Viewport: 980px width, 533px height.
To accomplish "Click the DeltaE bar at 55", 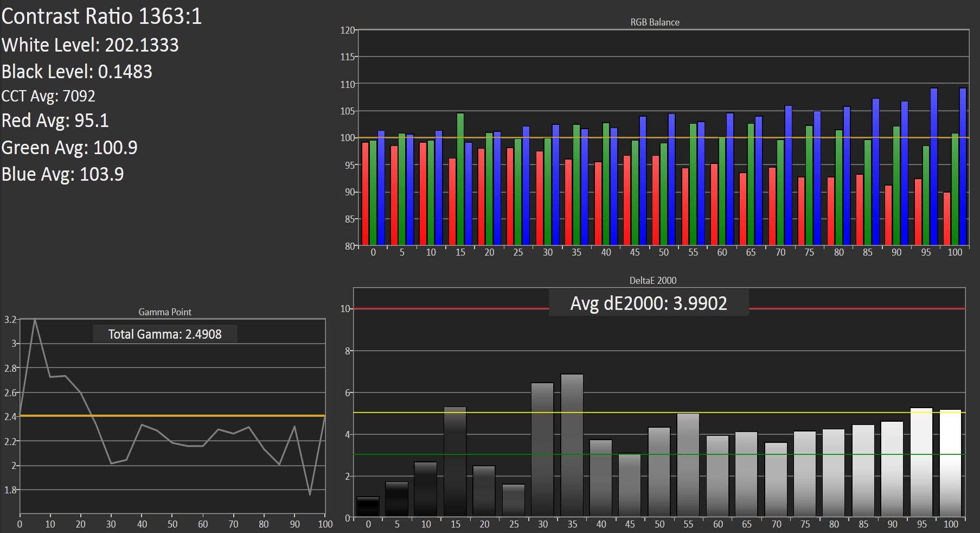I will point(688,465).
